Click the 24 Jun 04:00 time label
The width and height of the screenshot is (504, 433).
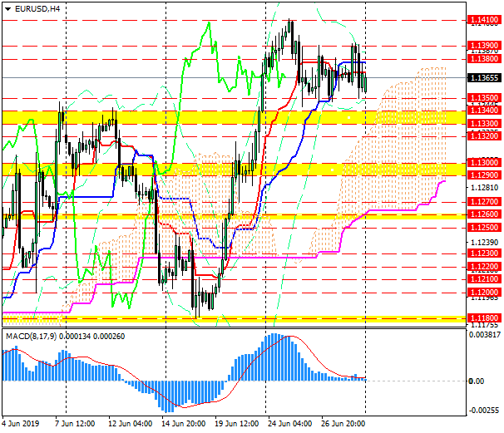(x=290, y=422)
